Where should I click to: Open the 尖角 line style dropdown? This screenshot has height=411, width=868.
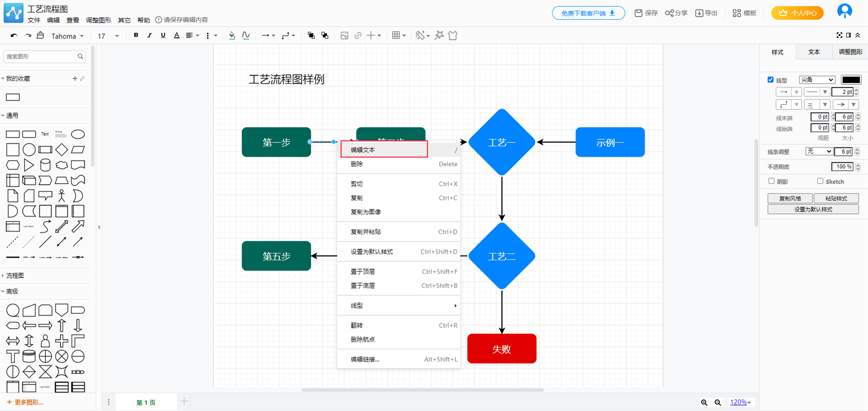point(816,80)
